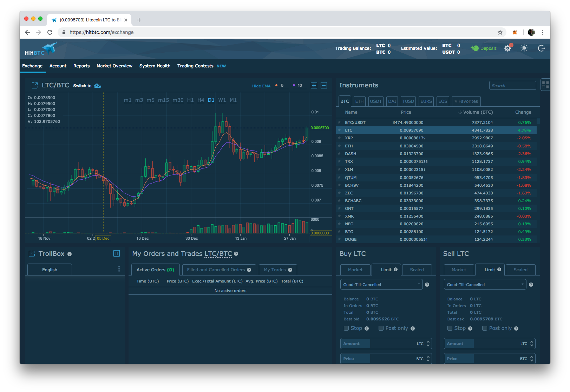This screenshot has width=570, height=392.
Task: Toggle the instruments grid layout icon
Action: (x=545, y=85)
